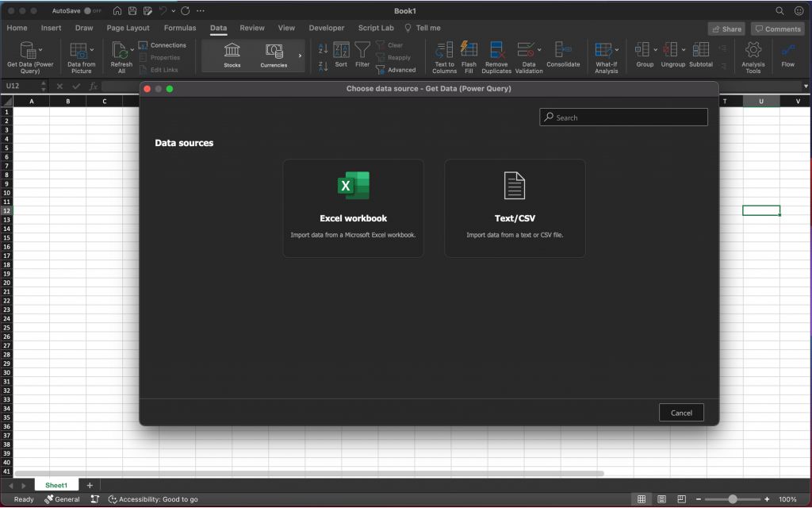Choose the Text/CSV data source
Image resolution: width=812 pixels, height=508 pixels.
pos(515,208)
